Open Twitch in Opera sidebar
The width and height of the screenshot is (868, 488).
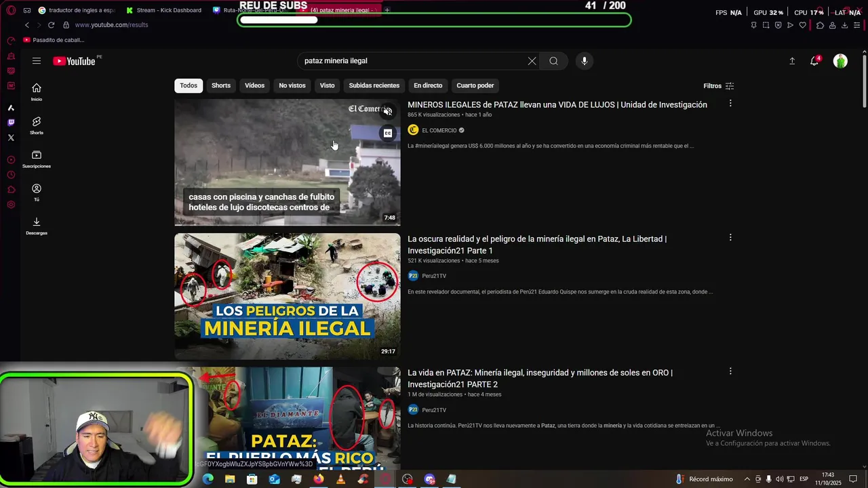[11, 123]
